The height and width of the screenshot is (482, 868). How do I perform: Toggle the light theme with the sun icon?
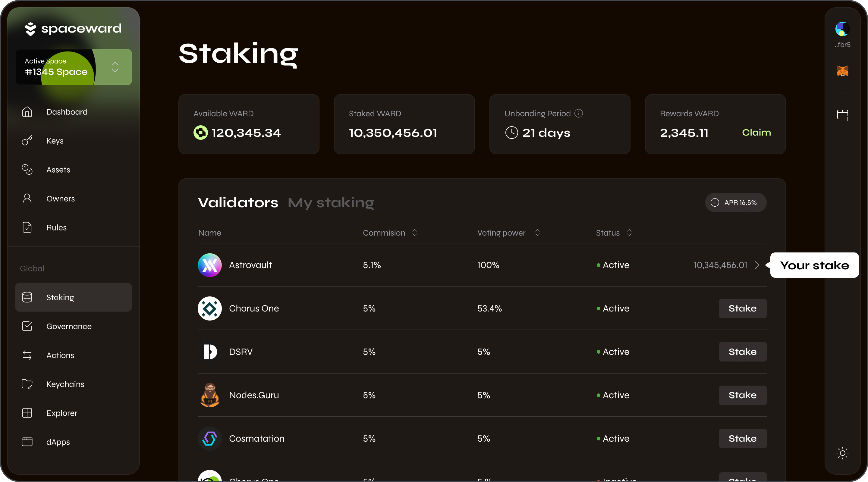842,453
